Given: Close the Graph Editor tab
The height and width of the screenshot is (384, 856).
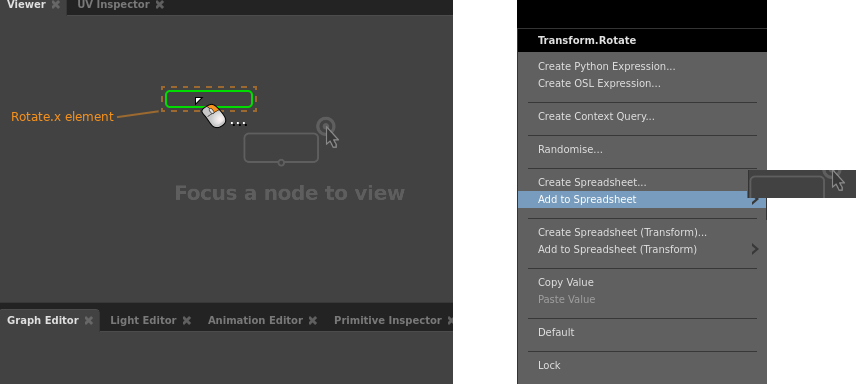Looking at the screenshot, I should (x=88, y=321).
